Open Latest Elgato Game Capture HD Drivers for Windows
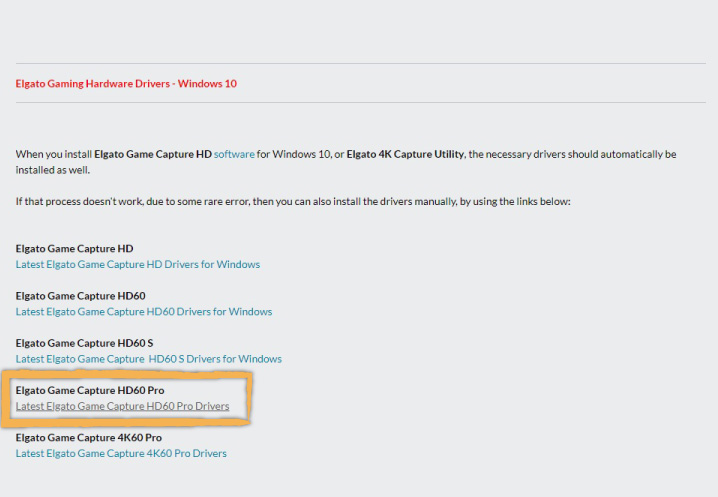 click(x=138, y=265)
